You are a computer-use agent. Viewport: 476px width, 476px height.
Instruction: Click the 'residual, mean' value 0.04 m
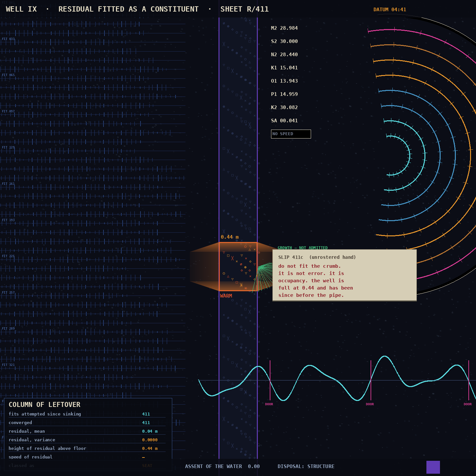[x=150, y=431]
